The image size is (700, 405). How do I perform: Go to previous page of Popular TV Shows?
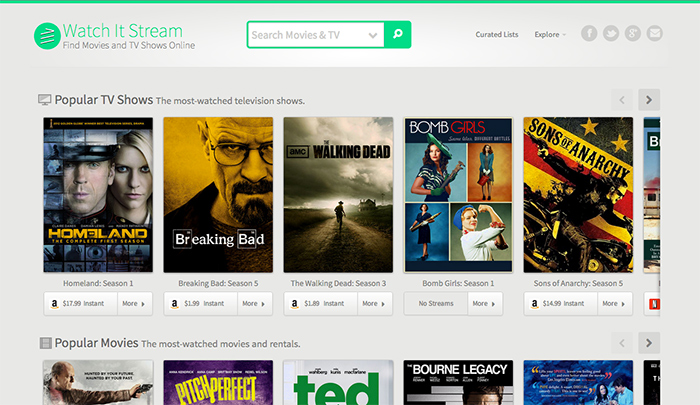point(622,100)
